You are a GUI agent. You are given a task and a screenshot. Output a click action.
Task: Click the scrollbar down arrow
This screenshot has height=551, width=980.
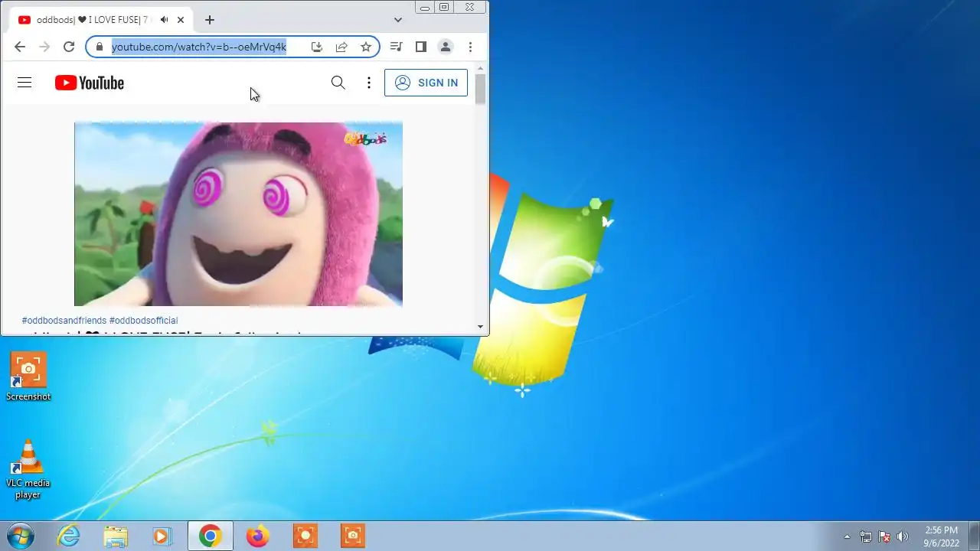[x=480, y=327]
